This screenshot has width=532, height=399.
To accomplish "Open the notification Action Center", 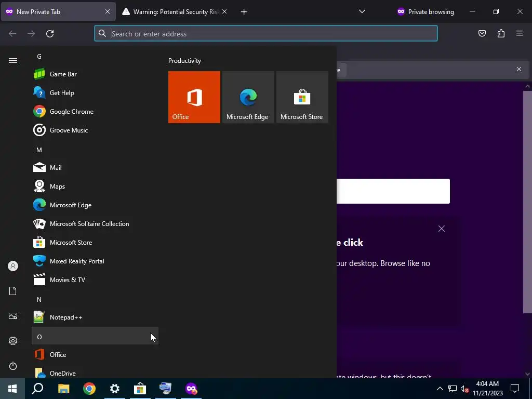I will coord(515,389).
